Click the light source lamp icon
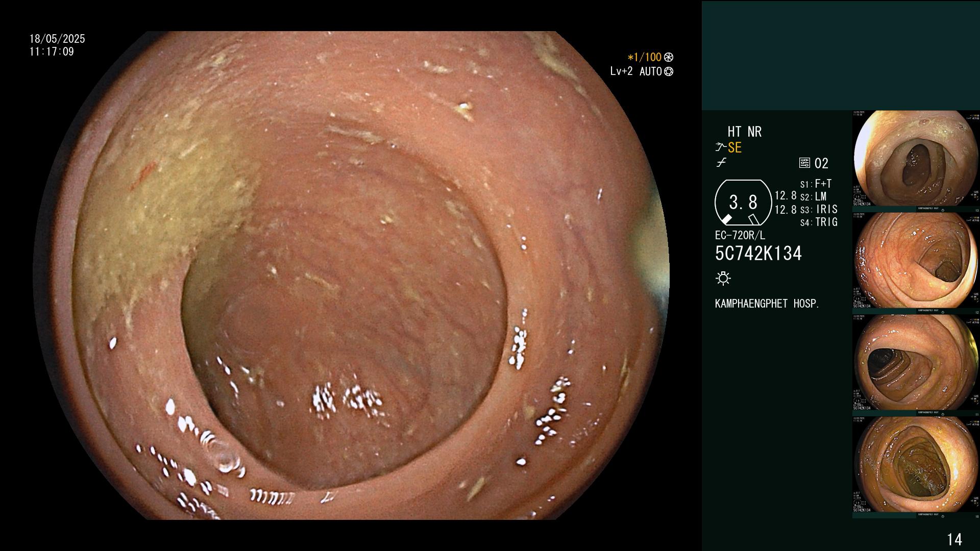 click(x=723, y=278)
